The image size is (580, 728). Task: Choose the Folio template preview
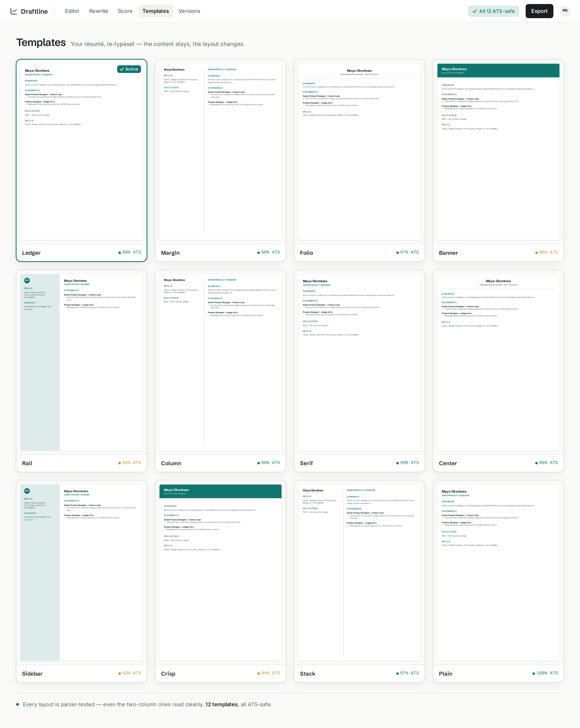(x=359, y=152)
